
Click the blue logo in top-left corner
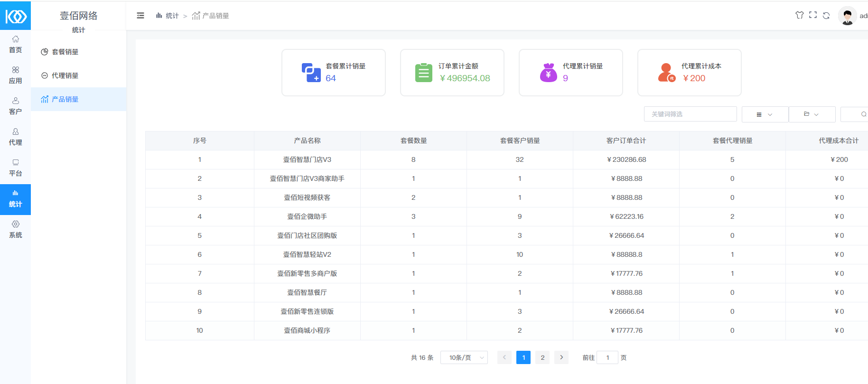[x=15, y=16]
